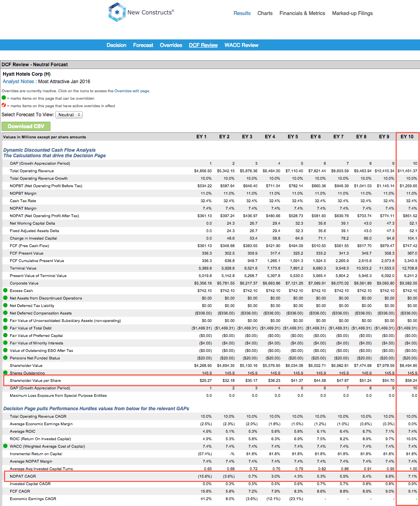
Task: Click the Invested Capital CAGR row label
Action: (30, 484)
